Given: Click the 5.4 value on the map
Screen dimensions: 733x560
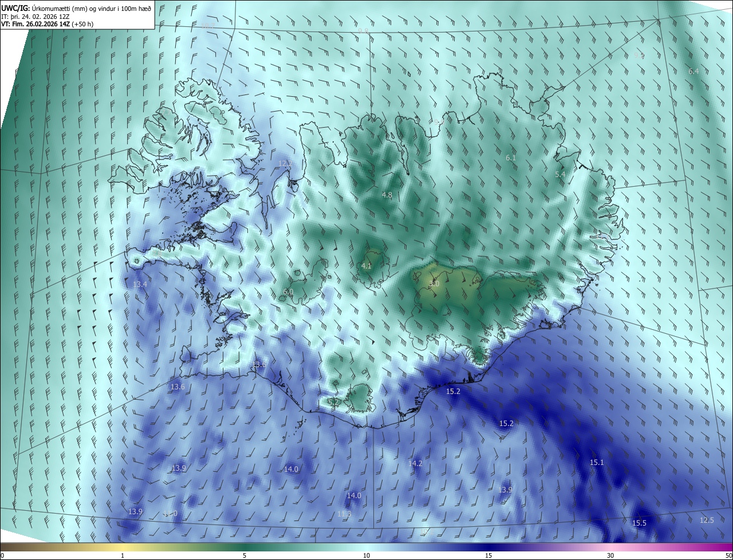Looking at the screenshot, I should (560, 174).
